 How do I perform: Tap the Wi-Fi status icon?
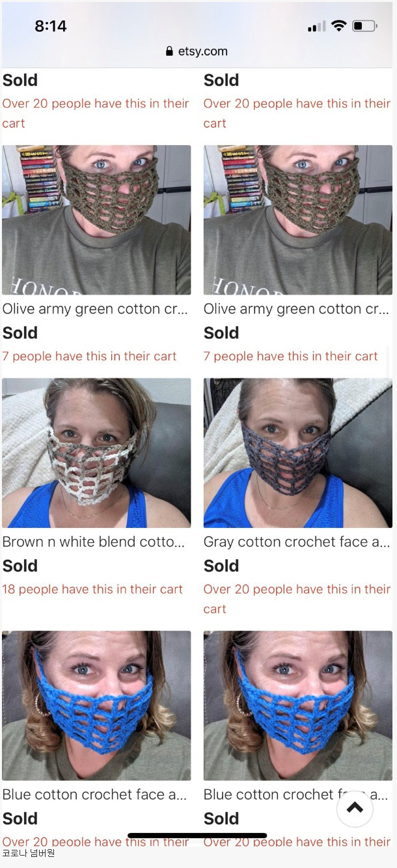pos(338,26)
